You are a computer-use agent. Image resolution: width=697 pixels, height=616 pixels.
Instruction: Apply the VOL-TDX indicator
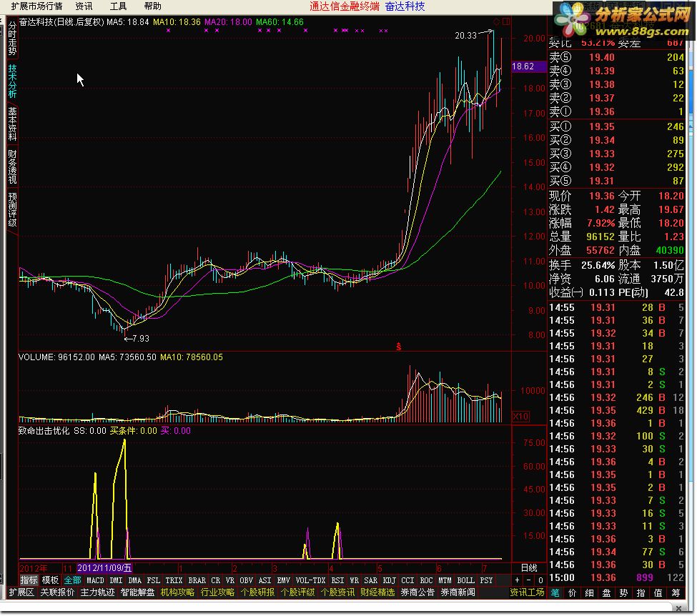(310, 580)
